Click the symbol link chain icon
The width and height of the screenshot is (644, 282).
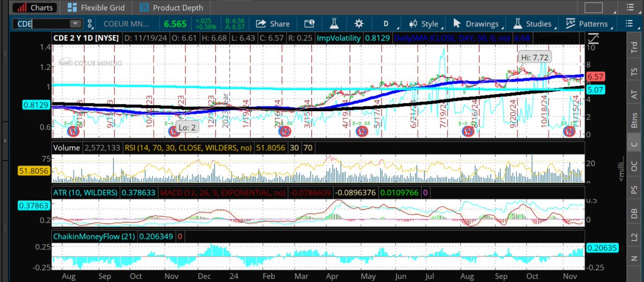pos(90,24)
